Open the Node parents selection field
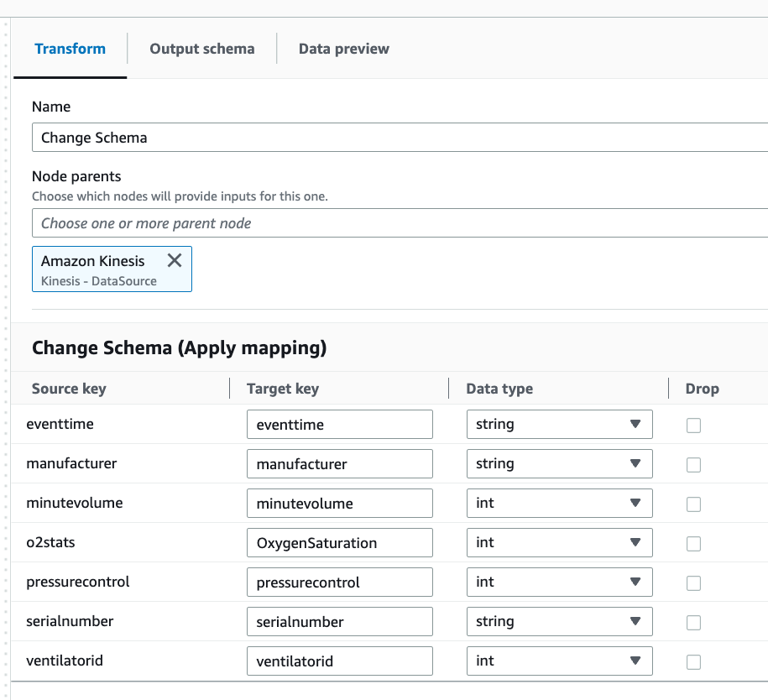The height and width of the screenshot is (700, 768). tap(399, 223)
